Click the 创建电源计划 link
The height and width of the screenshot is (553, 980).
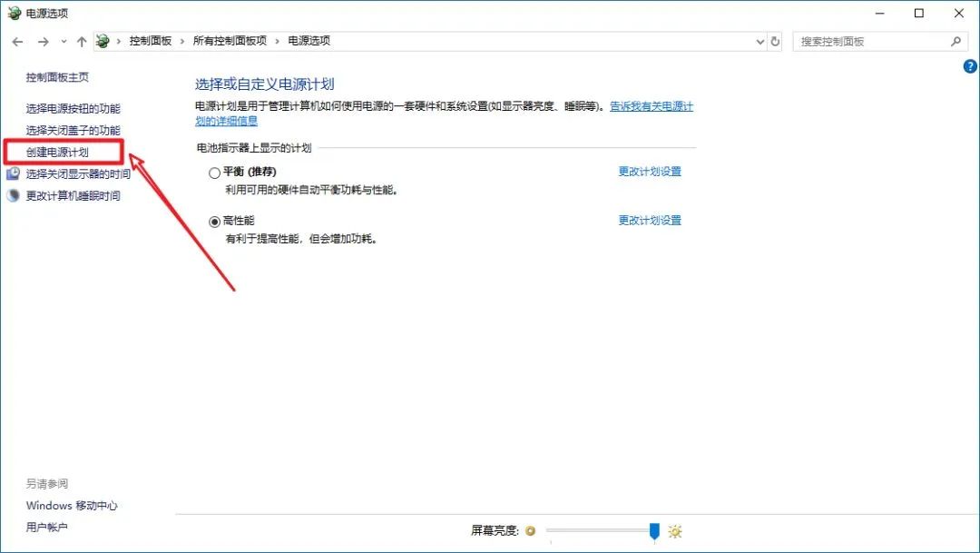(x=57, y=153)
